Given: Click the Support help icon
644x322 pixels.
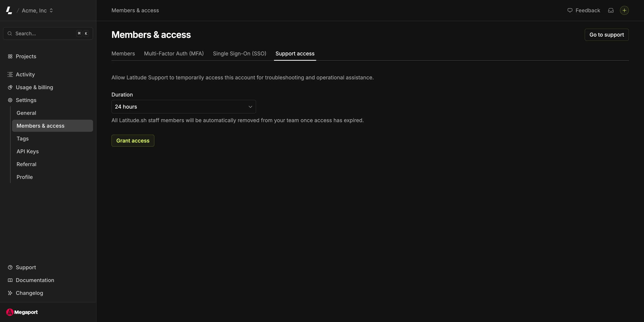Looking at the screenshot, I should point(10,267).
